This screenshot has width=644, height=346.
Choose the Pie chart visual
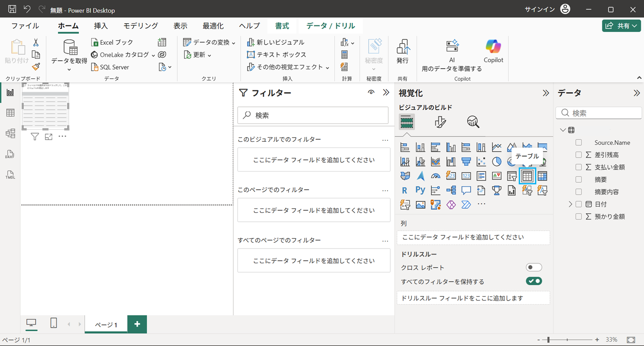(497, 161)
